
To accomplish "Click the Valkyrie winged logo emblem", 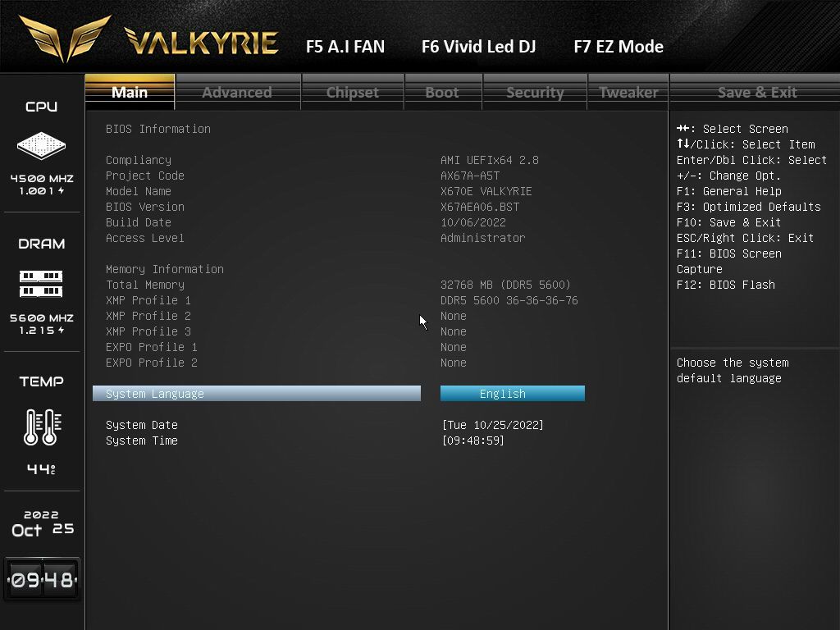I will [x=65, y=39].
